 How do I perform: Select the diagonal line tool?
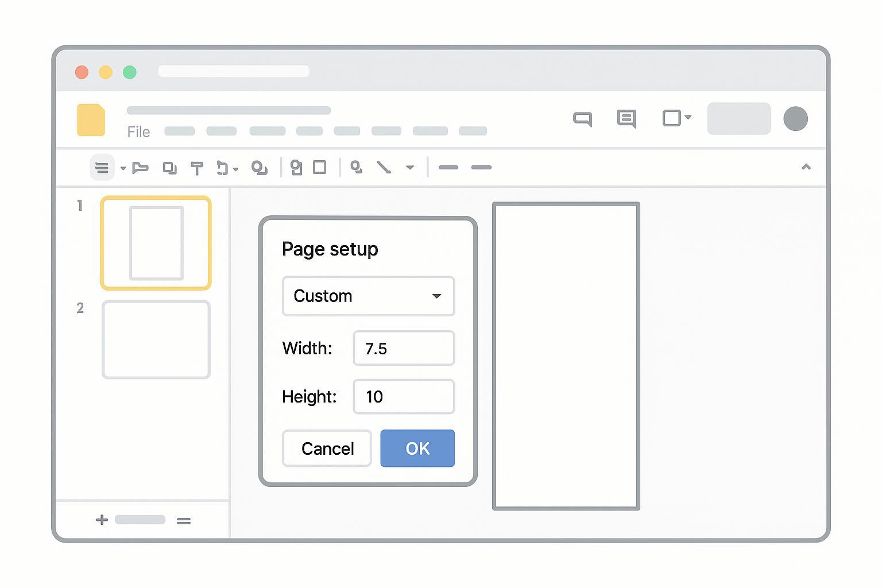pos(384,167)
